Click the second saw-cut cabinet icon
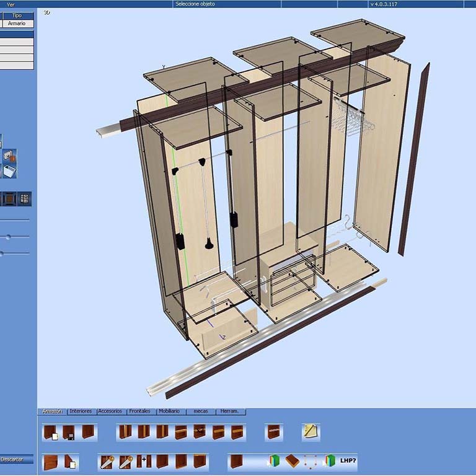This screenshot has width=476, height=476. pos(125,462)
